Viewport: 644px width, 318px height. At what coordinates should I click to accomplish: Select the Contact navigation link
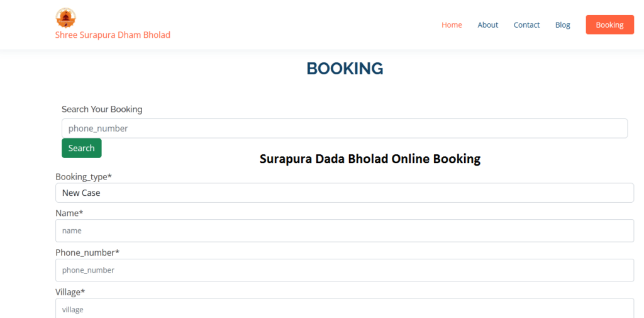click(x=526, y=25)
